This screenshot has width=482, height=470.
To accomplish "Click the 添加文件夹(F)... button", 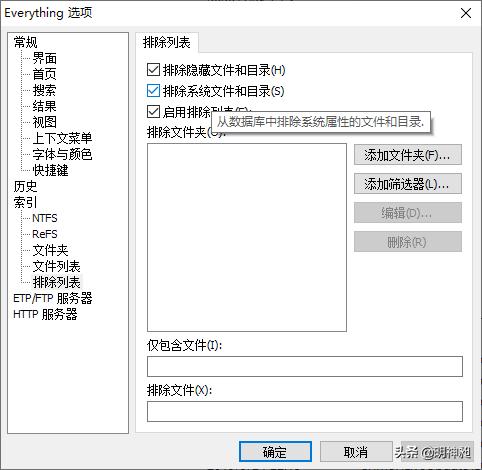I will 408,155.
